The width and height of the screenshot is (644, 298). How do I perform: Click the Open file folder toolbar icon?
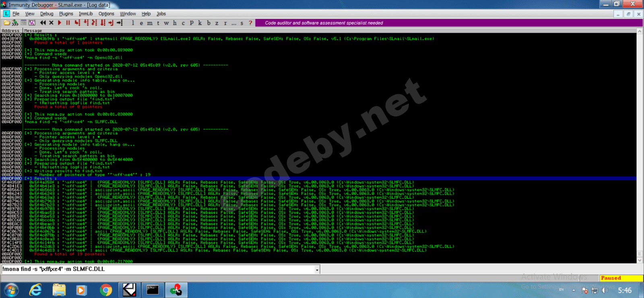click(x=6, y=23)
